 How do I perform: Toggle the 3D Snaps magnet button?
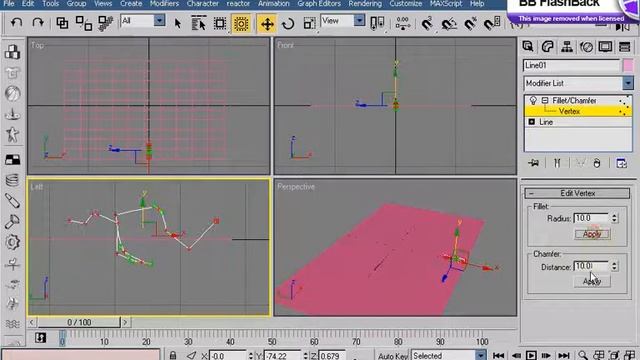pos(427,23)
